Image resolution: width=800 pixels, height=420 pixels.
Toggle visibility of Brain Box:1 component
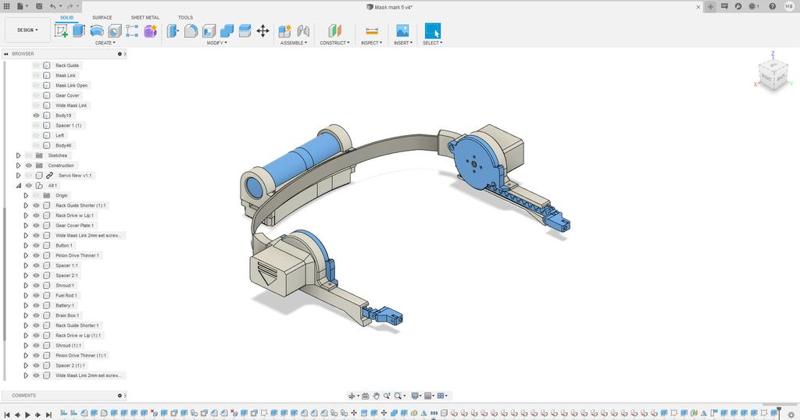click(x=36, y=316)
